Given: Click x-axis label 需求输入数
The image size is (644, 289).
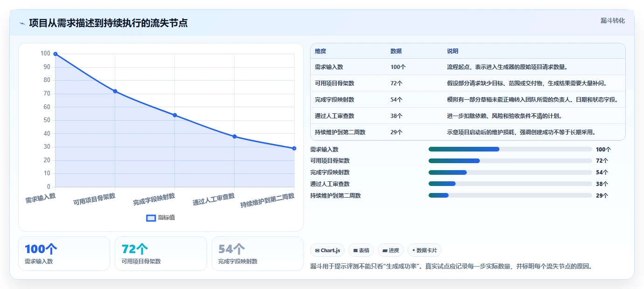Looking at the screenshot, I should (x=41, y=198).
